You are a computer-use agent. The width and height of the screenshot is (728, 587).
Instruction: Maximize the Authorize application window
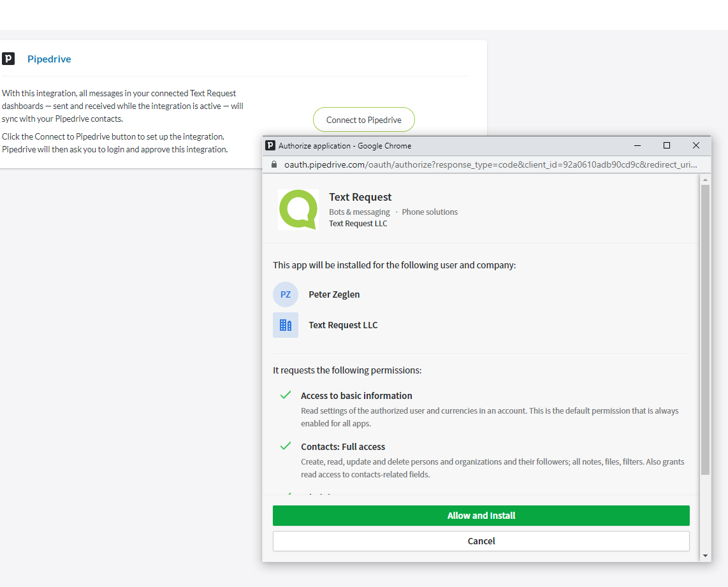[x=667, y=146]
